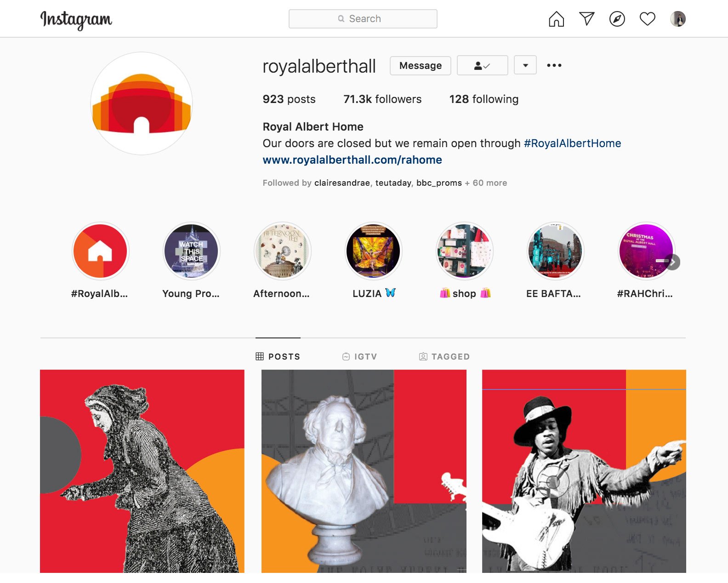Image resolution: width=728 pixels, height=583 pixels.
Task: Go to the Home feed icon
Action: 556,19
